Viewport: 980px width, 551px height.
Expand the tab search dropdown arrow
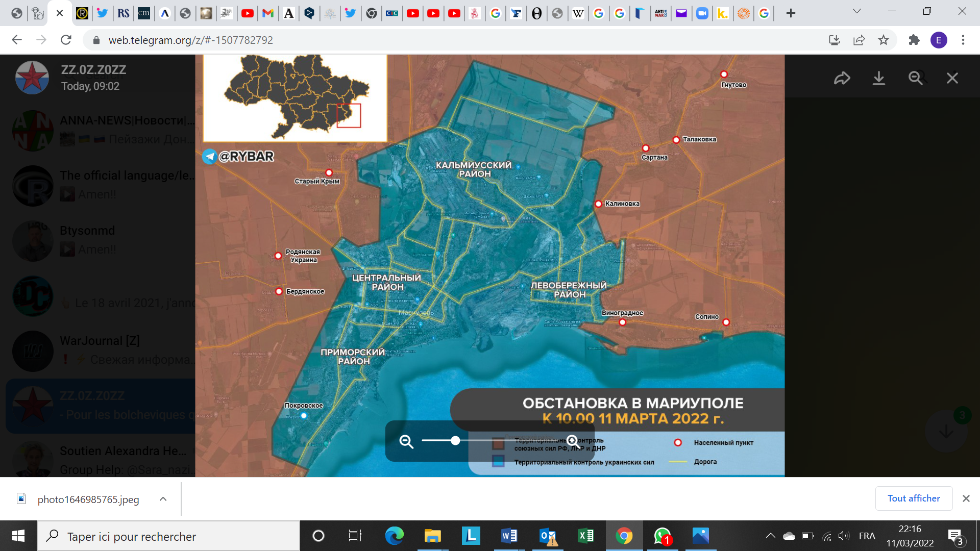(857, 11)
